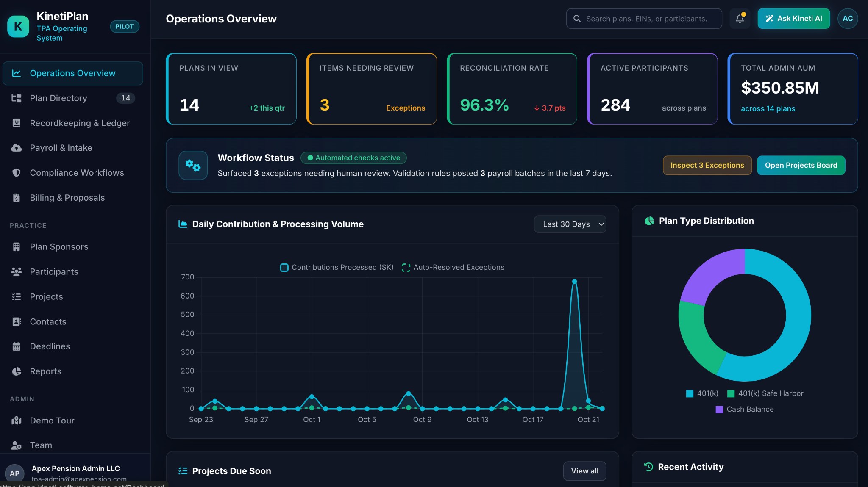Click the Reconciliation Rate card
Screen dimensions: 868x487
[x=512, y=89]
